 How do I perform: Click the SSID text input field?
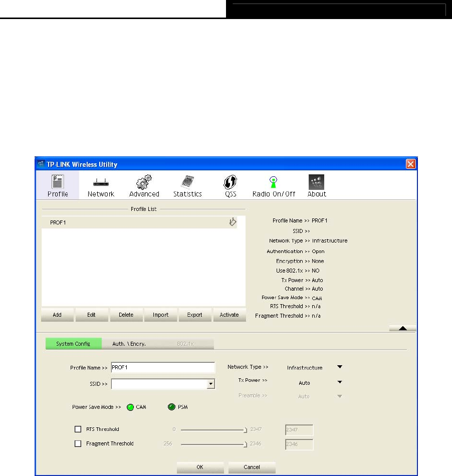159,384
